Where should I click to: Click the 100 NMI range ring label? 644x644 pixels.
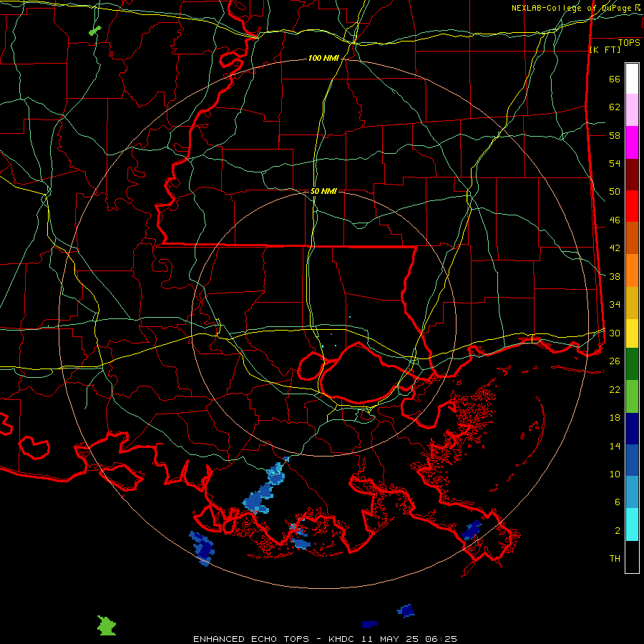pyautogui.click(x=323, y=59)
